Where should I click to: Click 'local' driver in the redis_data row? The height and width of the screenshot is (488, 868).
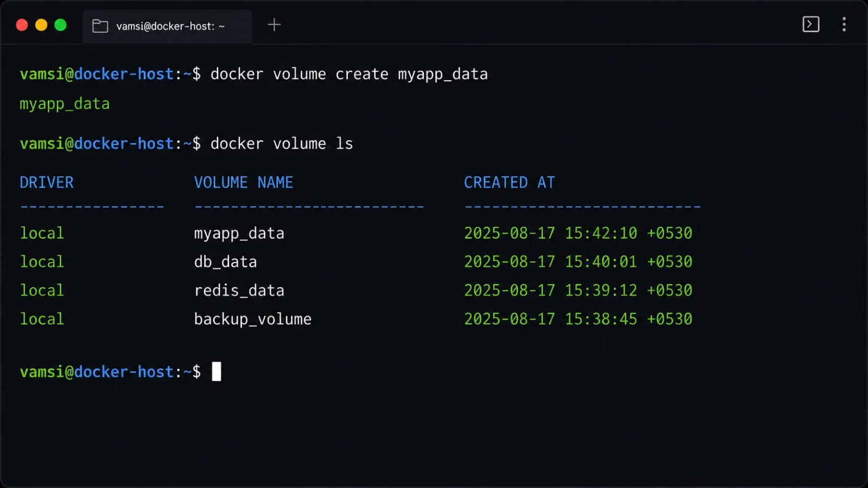[42, 291]
